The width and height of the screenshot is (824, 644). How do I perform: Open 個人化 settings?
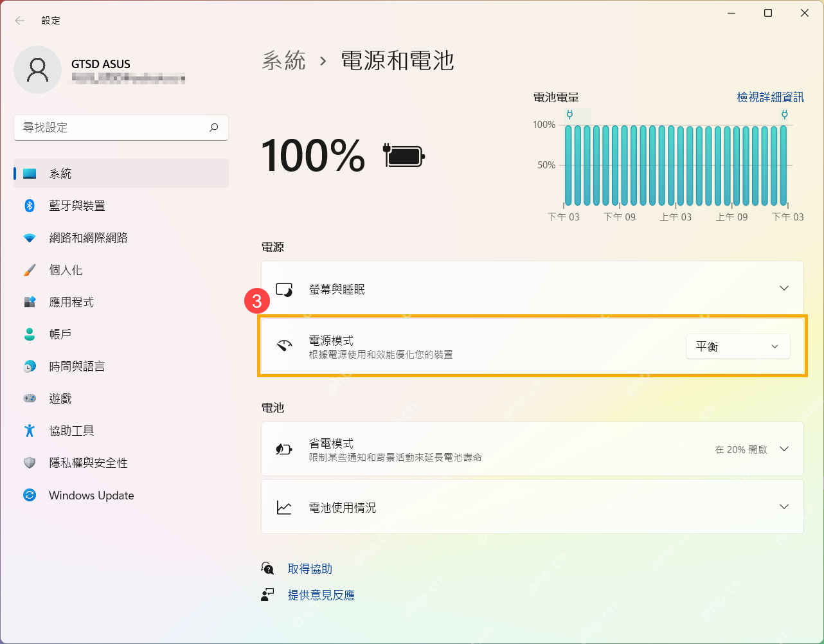[x=121, y=270]
